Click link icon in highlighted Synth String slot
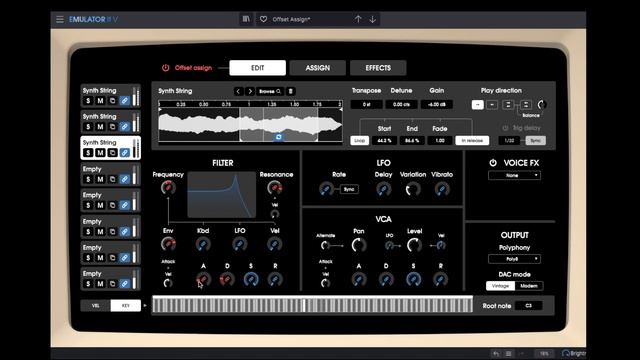 pos(125,153)
